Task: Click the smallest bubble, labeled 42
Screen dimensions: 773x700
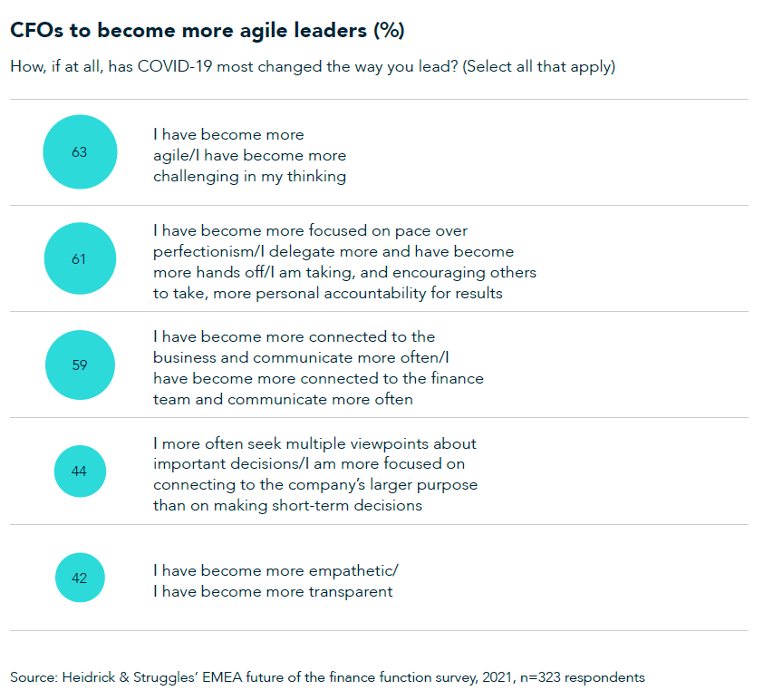Action: 80,578
